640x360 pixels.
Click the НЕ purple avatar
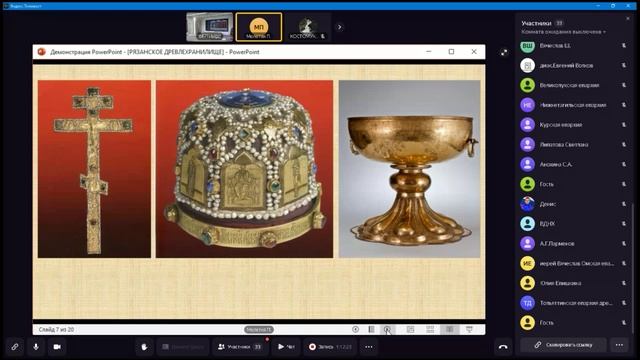point(527,105)
